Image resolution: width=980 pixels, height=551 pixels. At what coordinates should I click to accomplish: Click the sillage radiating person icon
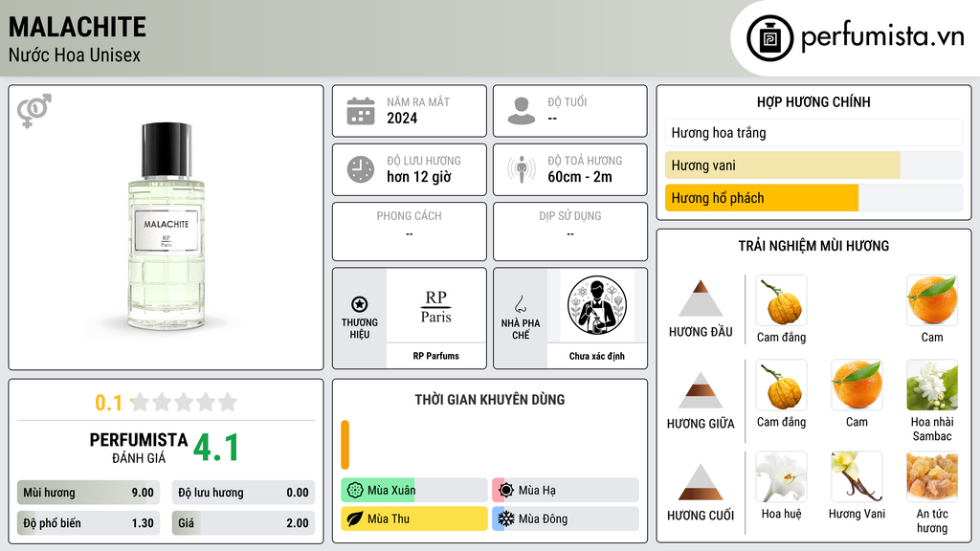point(522,169)
